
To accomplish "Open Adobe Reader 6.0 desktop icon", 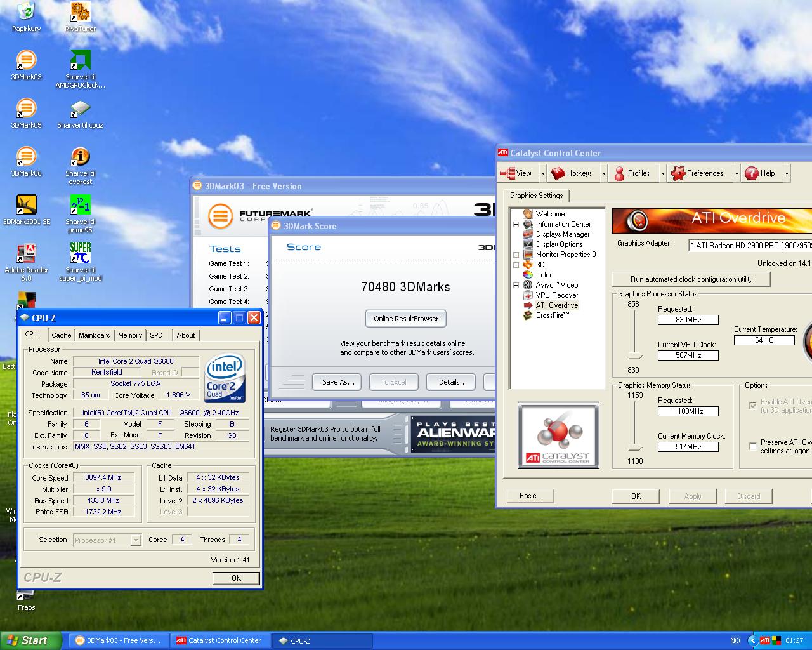I will (26, 262).
